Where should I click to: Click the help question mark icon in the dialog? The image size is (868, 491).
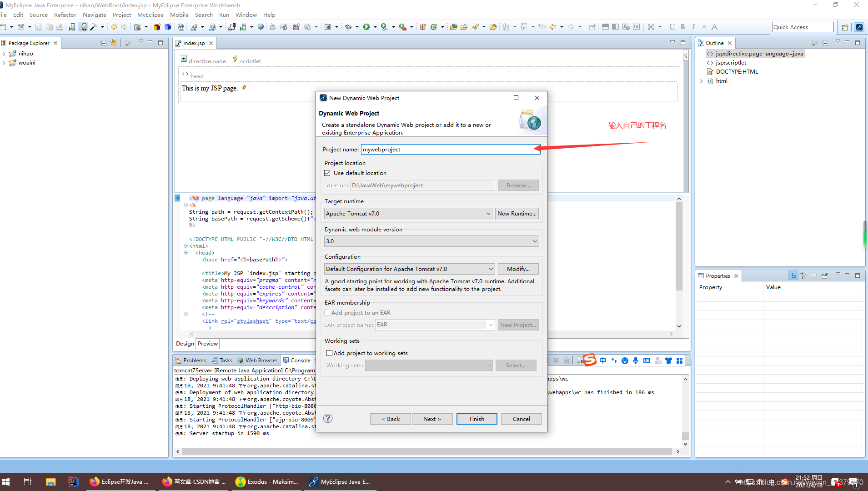(328, 418)
